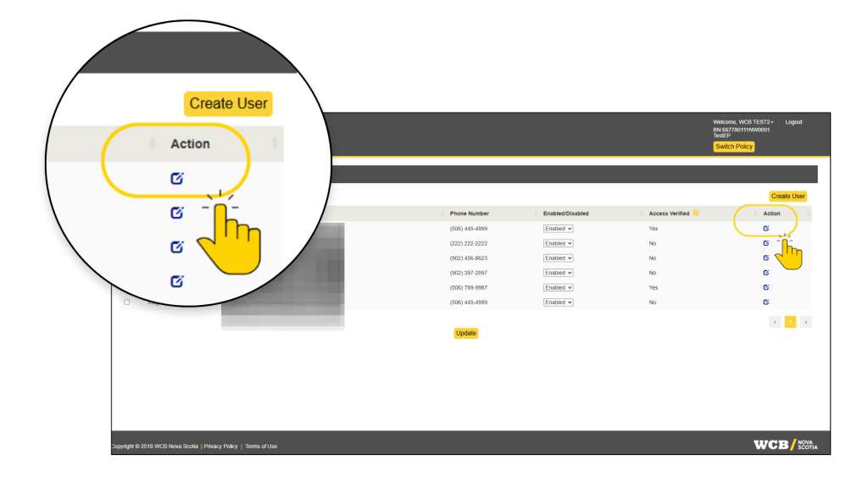Image resolution: width=868 pixels, height=488 pixels.
Task: Click the No value in the (902) 397-2097 row
Action: coord(652,273)
